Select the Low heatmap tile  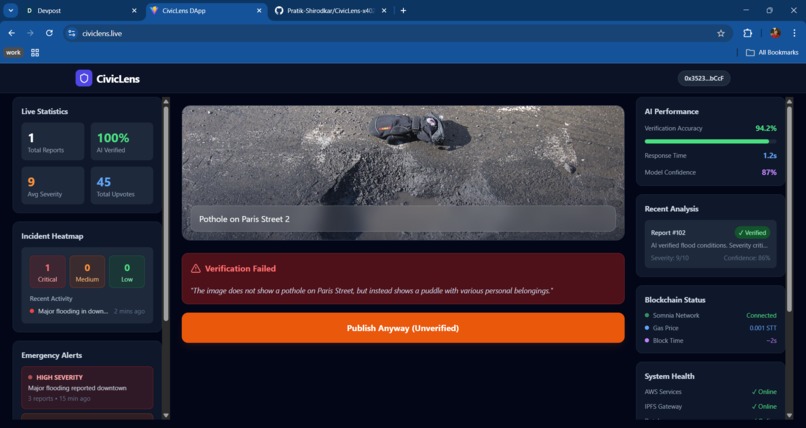[x=127, y=272]
